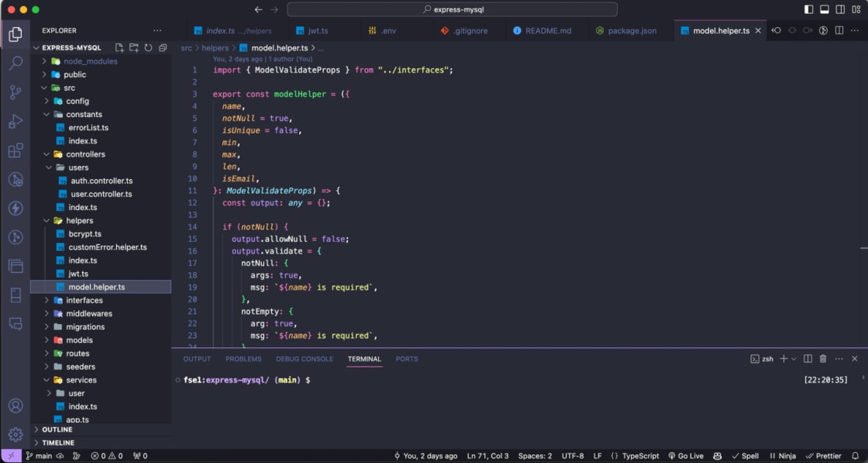Viewport: 868px width, 463px height.
Task: Open the DEBUG CONSOLE panel tab
Action: (305, 359)
